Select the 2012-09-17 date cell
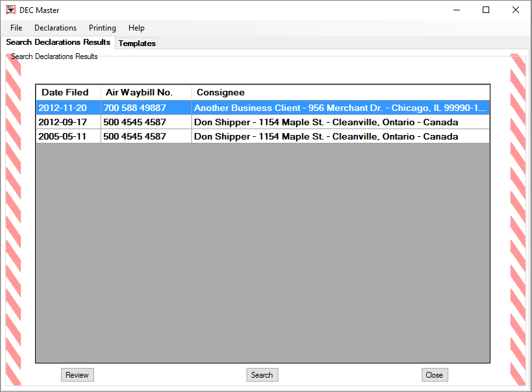 [68, 122]
